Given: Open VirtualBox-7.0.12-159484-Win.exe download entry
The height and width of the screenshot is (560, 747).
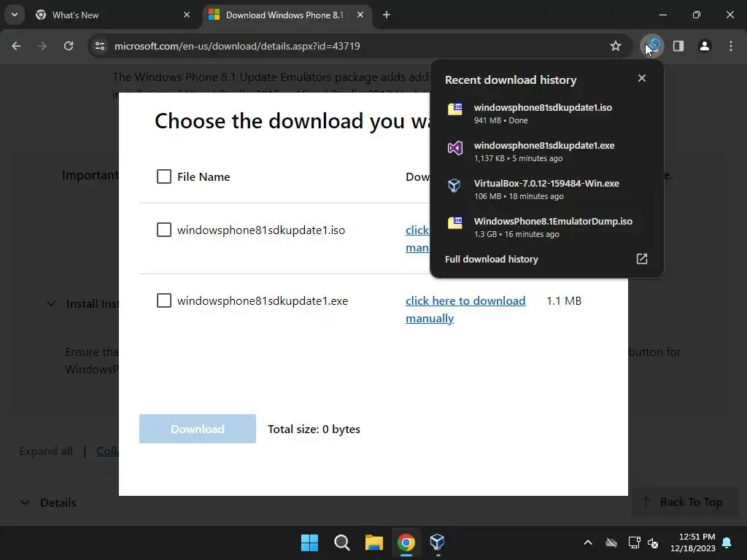Looking at the screenshot, I should click(x=546, y=189).
